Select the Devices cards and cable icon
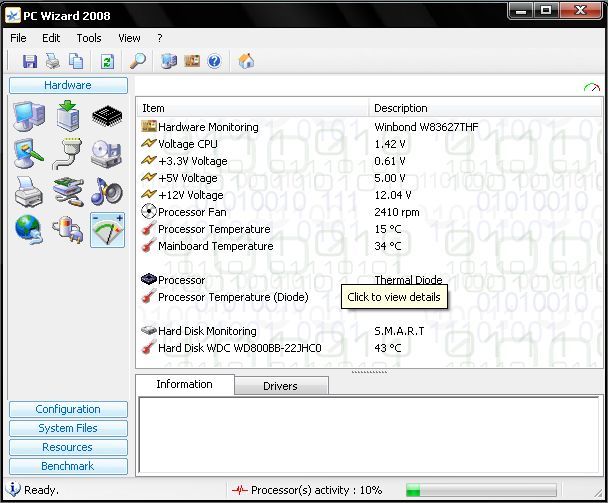Image resolution: width=608 pixels, height=503 pixels. click(68, 192)
